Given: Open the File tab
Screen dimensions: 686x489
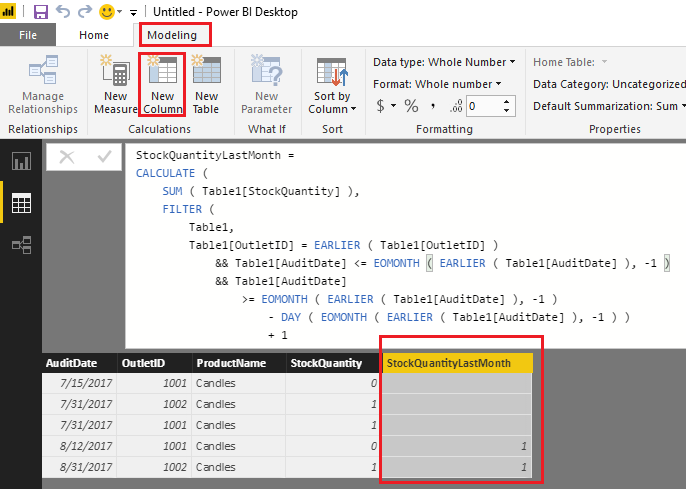Looking at the screenshot, I should 28,35.
